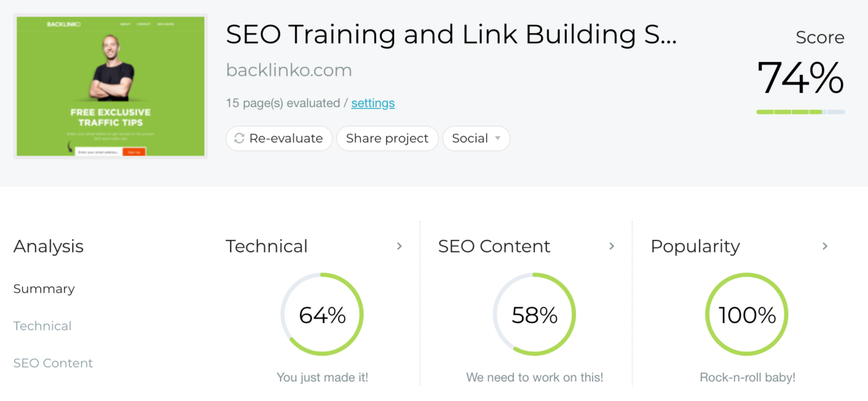Viewport: 868px width, 401px height.
Task: Click the Technical section heading
Action: click(x=267, y=246)
